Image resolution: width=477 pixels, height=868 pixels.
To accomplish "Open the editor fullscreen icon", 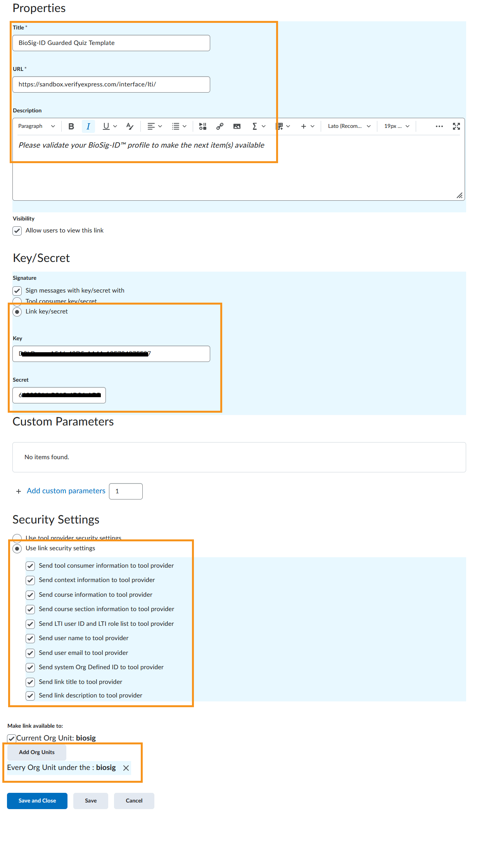I will click(456, 126).
